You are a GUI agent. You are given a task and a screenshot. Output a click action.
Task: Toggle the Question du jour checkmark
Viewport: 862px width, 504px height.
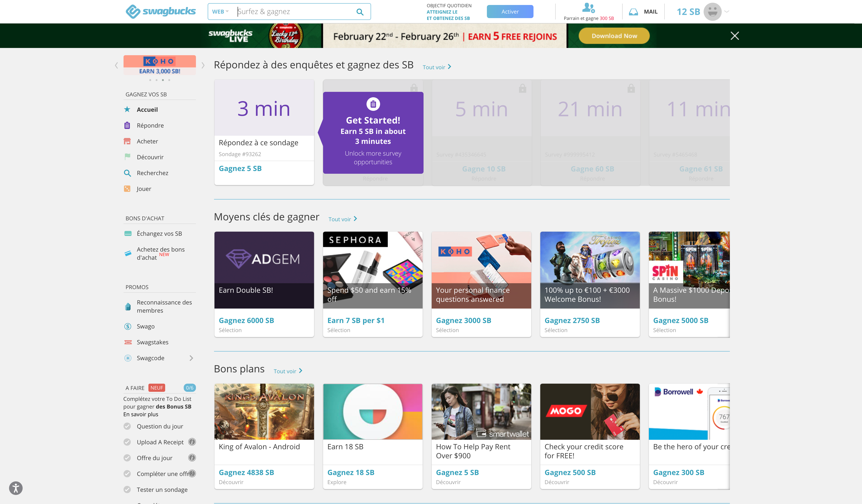pyautogui.click(x=127, y=426)
